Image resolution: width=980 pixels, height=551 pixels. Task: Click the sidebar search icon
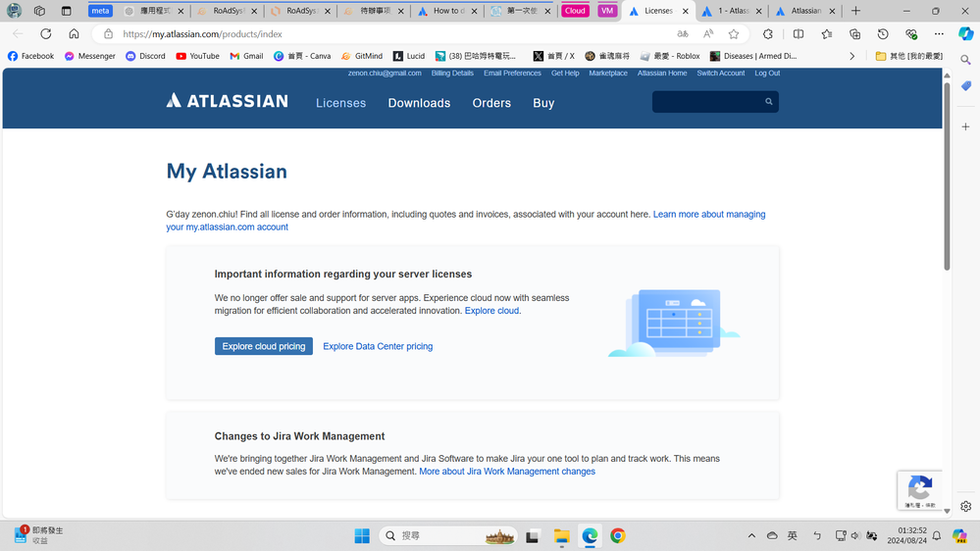pos(965,60)
